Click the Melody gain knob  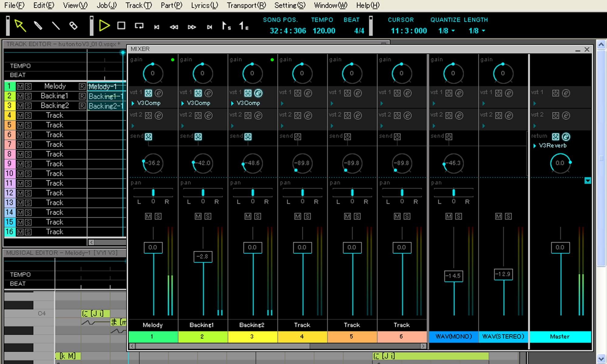[x=153, y=73]
